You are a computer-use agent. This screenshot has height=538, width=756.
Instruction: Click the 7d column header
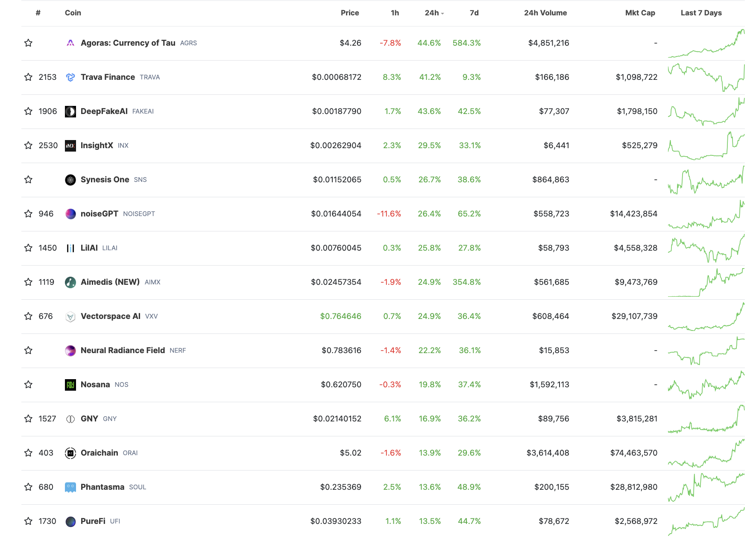point(474,13)
